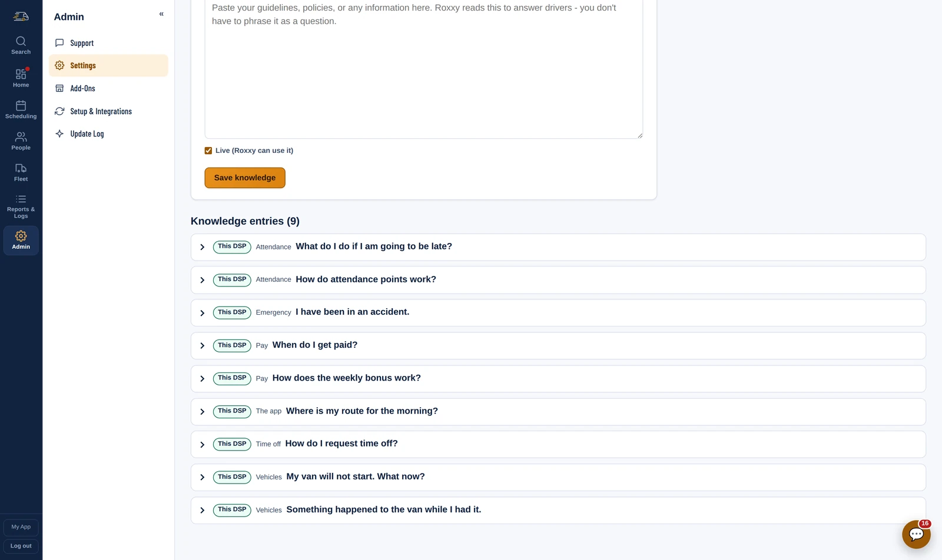
Task: Open Support in Admin menu
Action: [108, 43]
